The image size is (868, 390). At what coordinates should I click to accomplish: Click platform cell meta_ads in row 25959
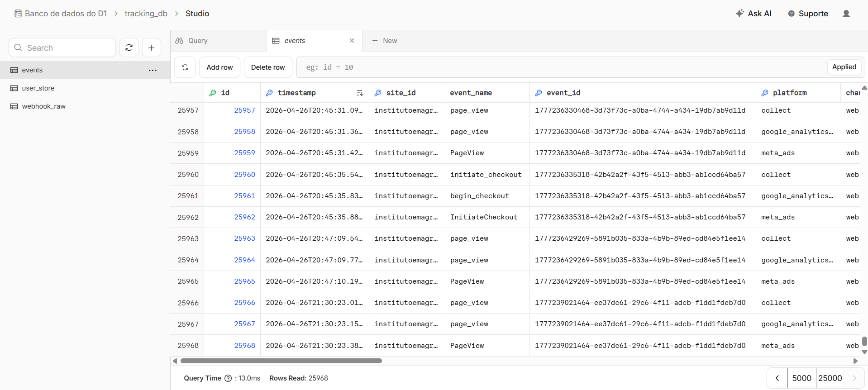798,153
